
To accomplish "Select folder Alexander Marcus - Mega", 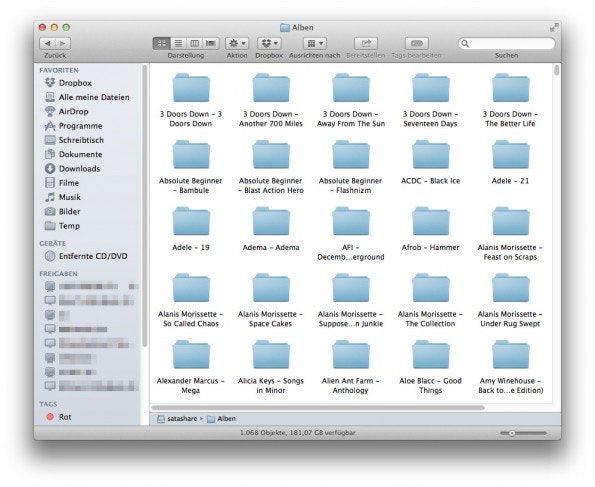I will (191, 367).
